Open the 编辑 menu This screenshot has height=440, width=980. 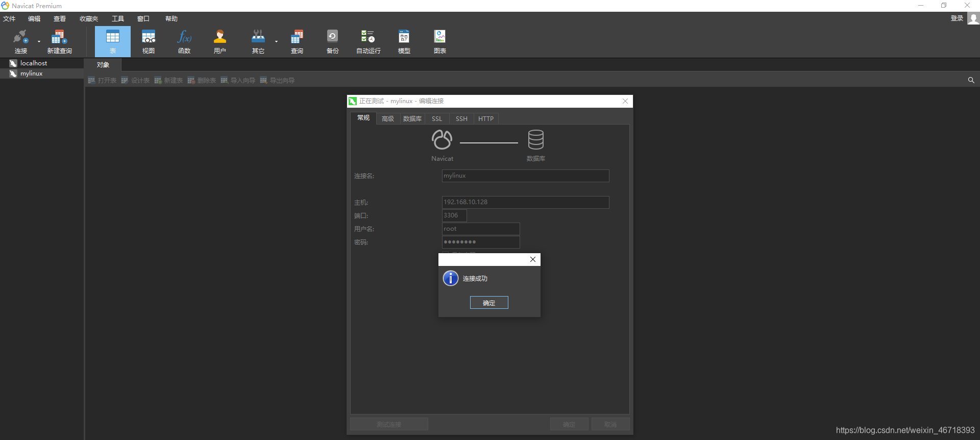point(34,19)
